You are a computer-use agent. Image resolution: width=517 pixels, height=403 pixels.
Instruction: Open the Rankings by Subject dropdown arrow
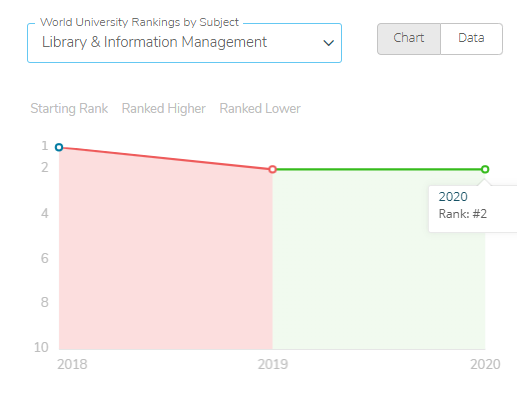[x=329, y=43]
